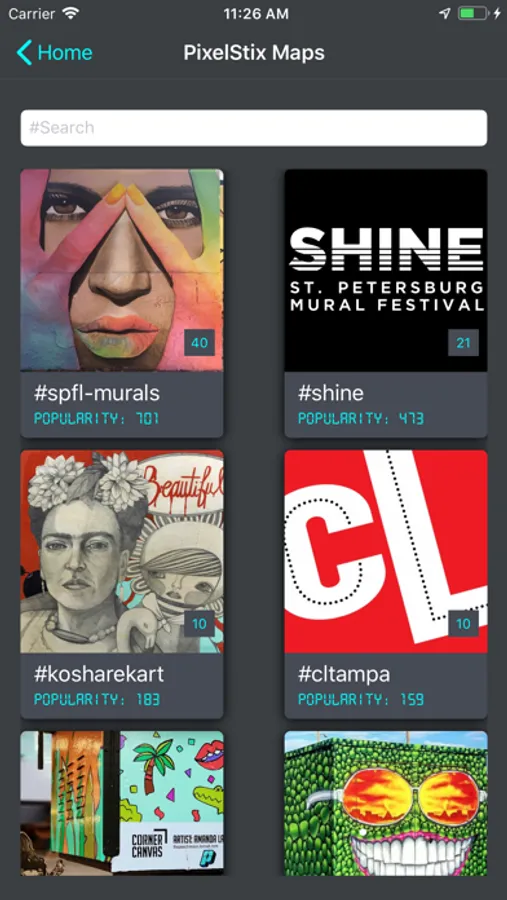Tap the Wi-Fi icon in status bar
Screen dimensions: 507x900
click(71, 14)
